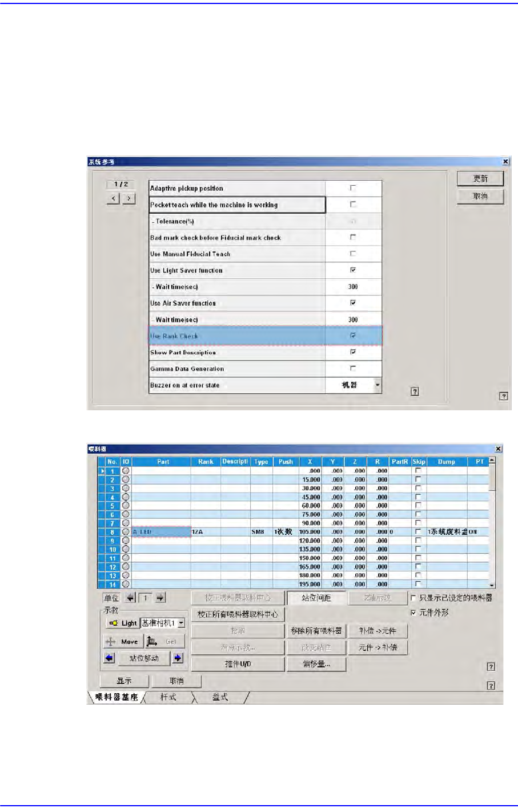Click the Light button in teach group
Image resolution: width=518 pixels, height=812 pixels.
(123, 623)
